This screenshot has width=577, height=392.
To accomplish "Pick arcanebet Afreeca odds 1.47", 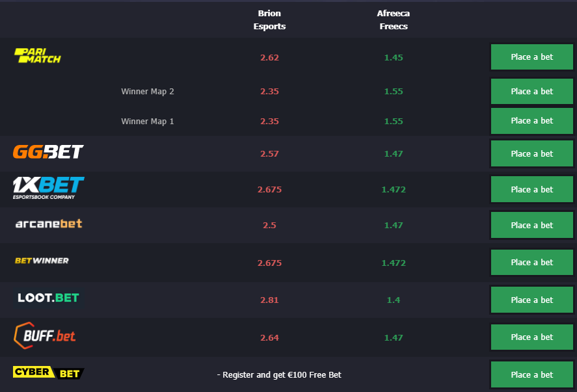I will (x=394, y=225).
